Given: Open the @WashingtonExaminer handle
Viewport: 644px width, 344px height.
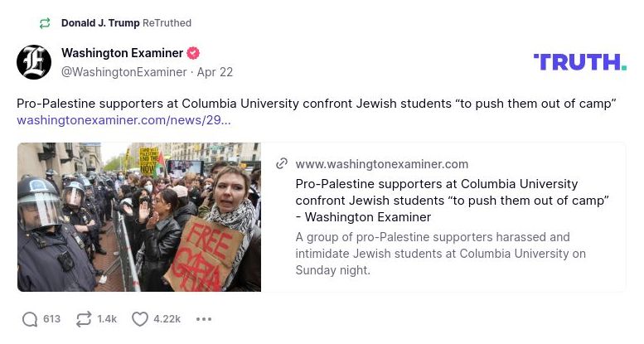Looking at the screenshot, I should pyautogui.click(x=123, y=72).
